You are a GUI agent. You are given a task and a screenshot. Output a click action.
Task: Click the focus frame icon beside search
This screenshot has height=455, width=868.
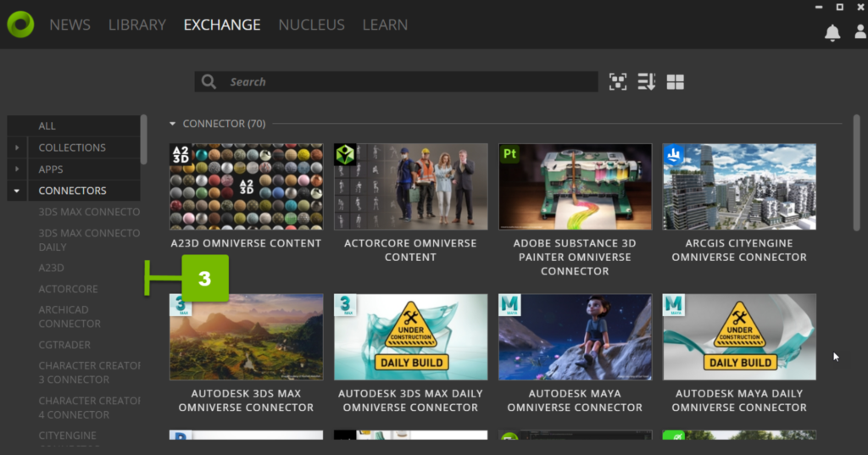click(618, 81)
